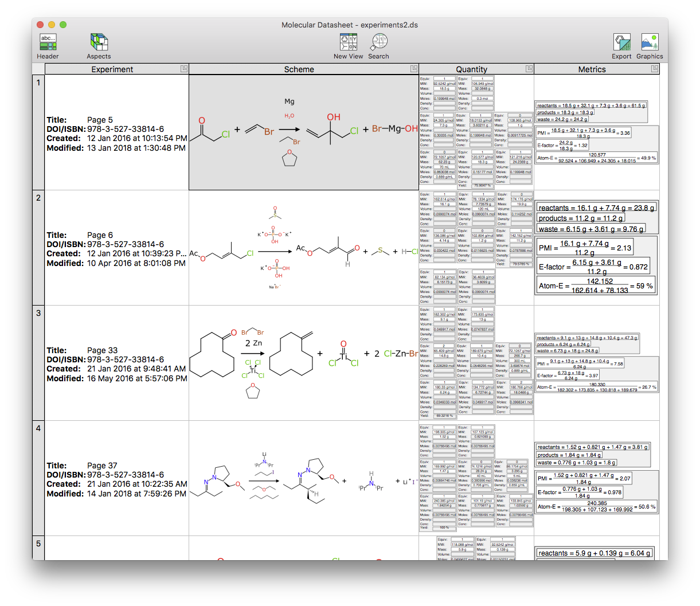
Task: Expand the Scheme column corner icon
Action: click(414, 69)
